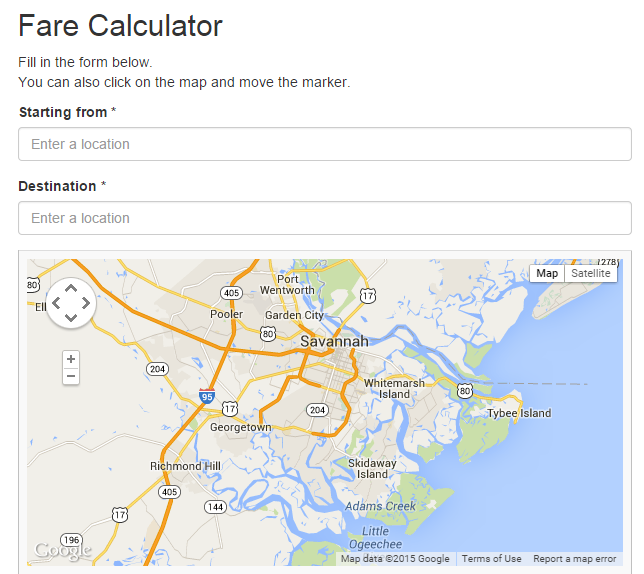Click Tybee Island label on map
This screenshot has height=574, width=644.
click(x=519, y=413)
